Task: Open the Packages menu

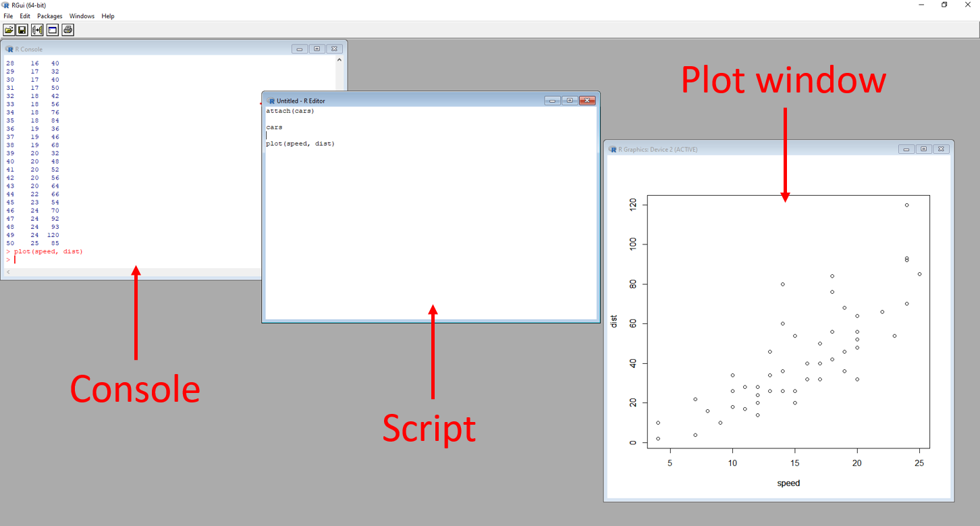Action: (50, 16)
